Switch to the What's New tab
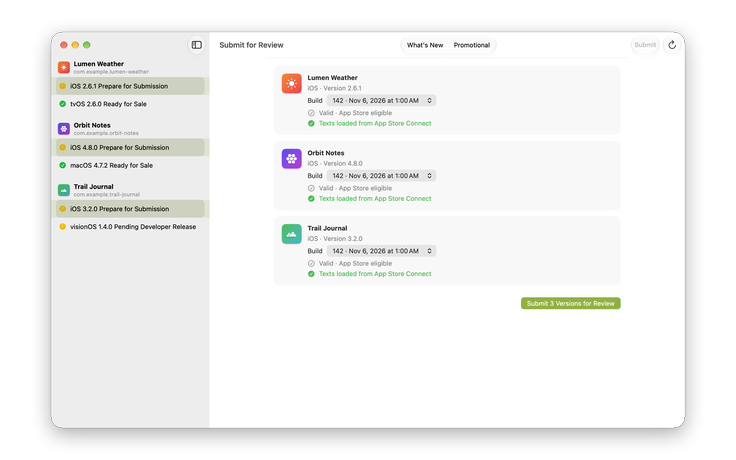This screenshot has width=736, height=460. pos(425,45)
